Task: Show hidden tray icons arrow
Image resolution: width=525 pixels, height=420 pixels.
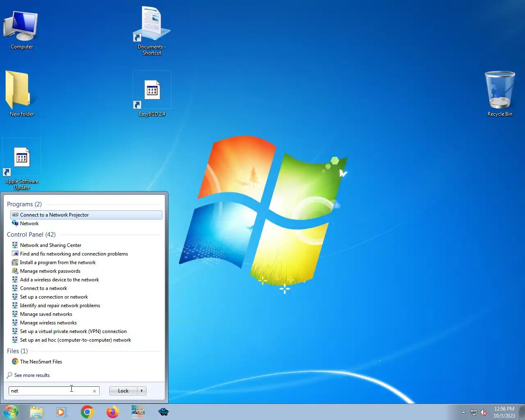Action: (x=463, y=412)
